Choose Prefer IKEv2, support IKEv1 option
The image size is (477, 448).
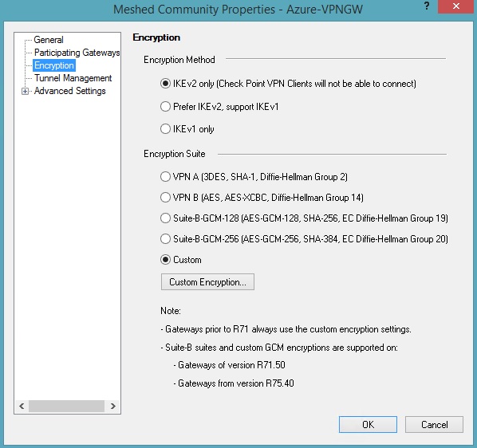[165, 107]
